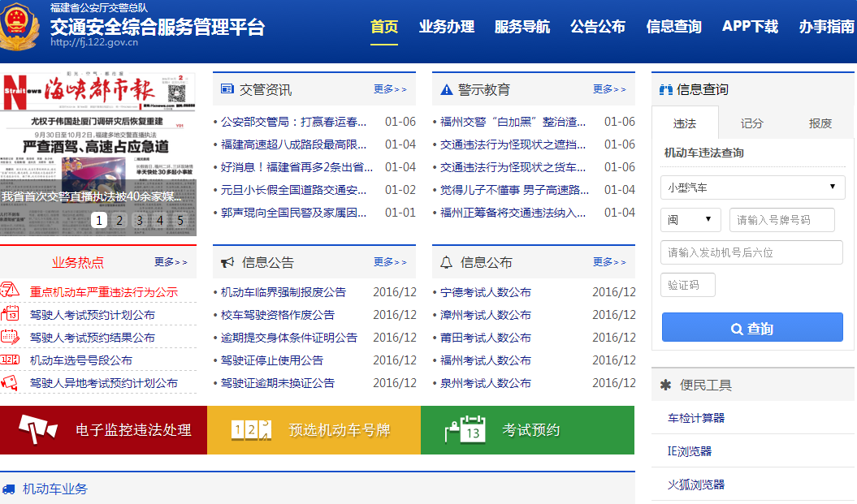Click the 信息公告 megaphone icon
Viewport: 857px width, 504px height.
click(x=227, y=263)
